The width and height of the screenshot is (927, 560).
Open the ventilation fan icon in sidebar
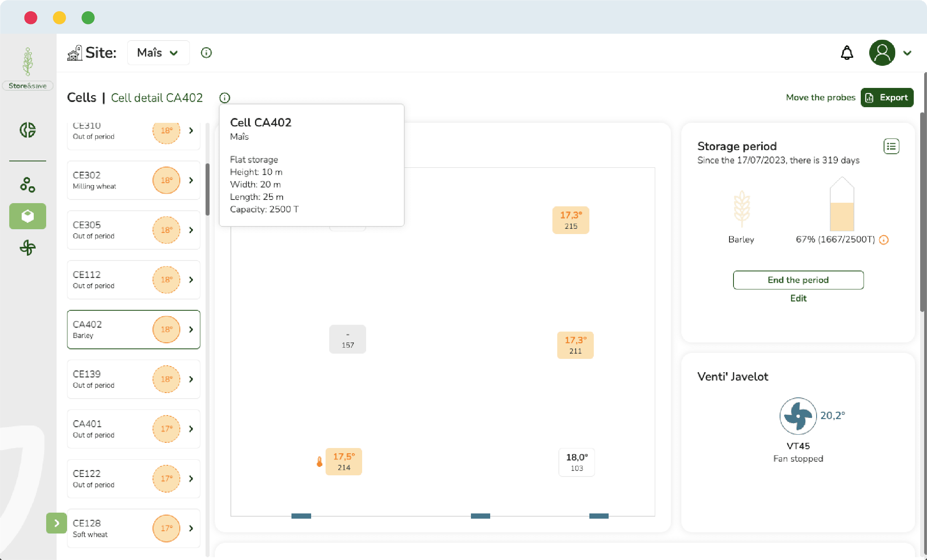28,248
